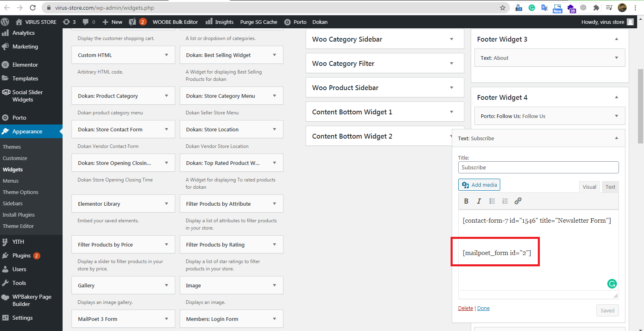
Task: Click Add media button
Action: click(x=479, y=185)
